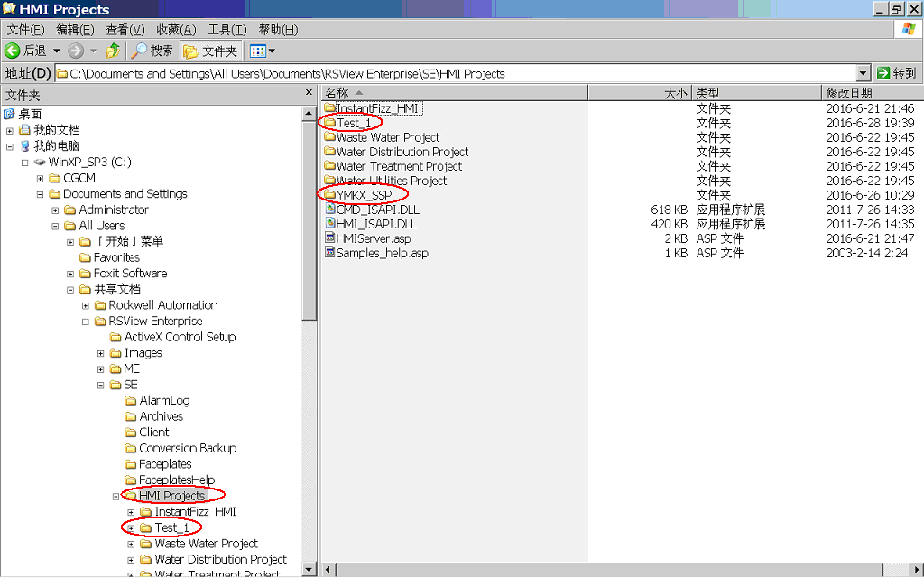Select Faceplates folder in tree
The width and height of the screenshot is (924, 578).
[x=159, y=465]
